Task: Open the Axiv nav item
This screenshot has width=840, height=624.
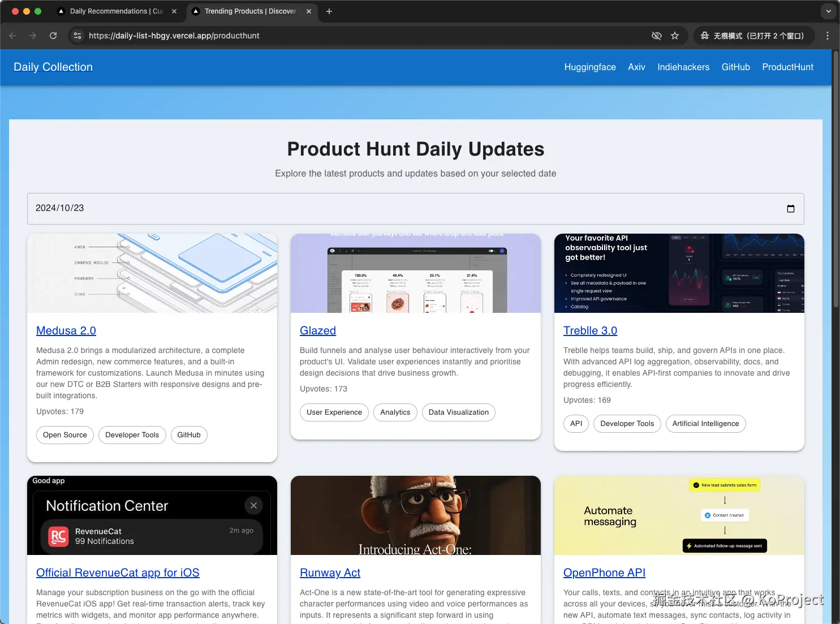Action: 636,67
